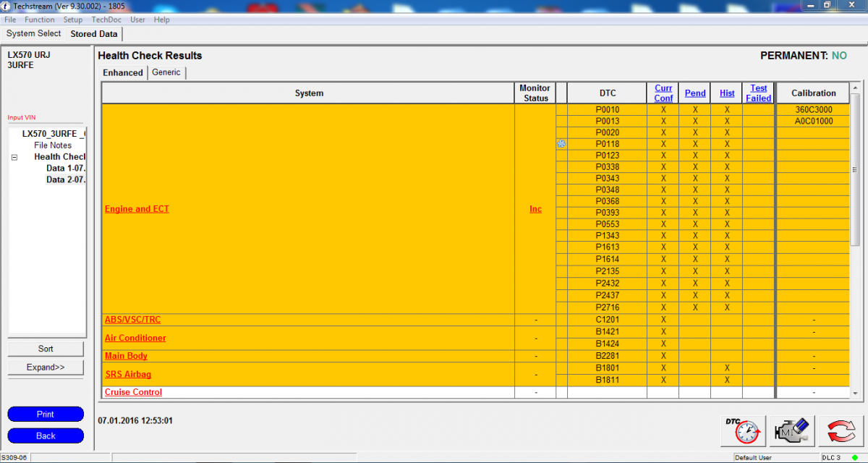Click DTC code B1811
The height and width of the screenshot is (463, 868).
click(608, 380)
